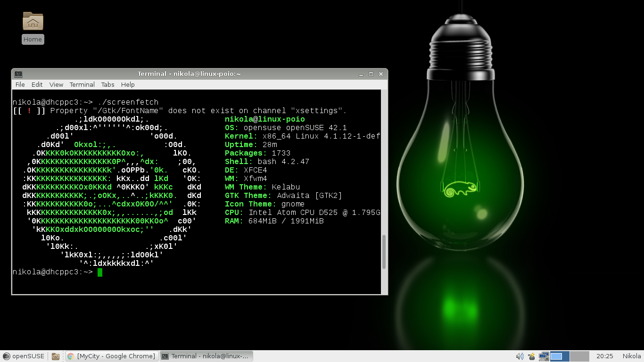
Task: Click the "opensuse openSUSE 42.1" OS value
Action: point(295,128)
